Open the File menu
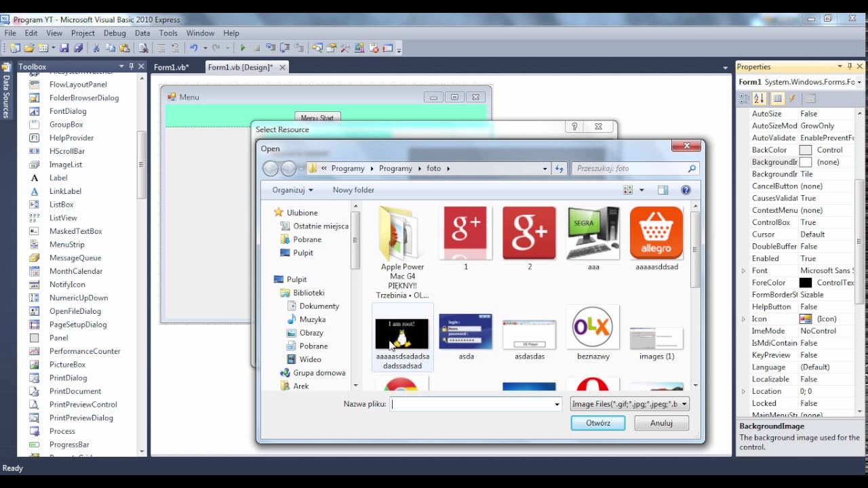 coord(10,33)
